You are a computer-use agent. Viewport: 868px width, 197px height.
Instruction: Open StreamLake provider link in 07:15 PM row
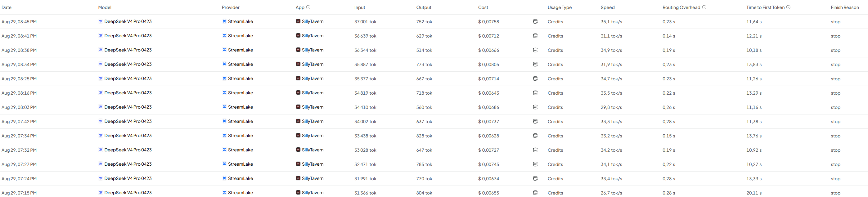(x=240, y=193)
